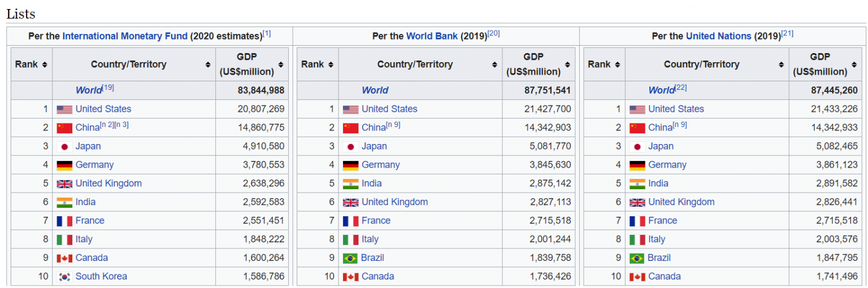Viewport: 868px width, 288px height.
Task: Open the International Monetary Fund link
Action: pos(124,36)
